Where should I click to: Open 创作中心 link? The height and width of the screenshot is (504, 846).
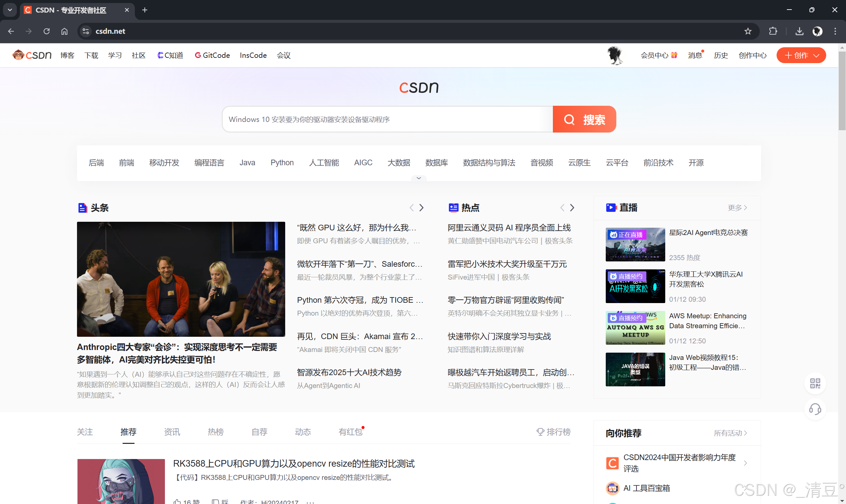click(x=752, y=56)
